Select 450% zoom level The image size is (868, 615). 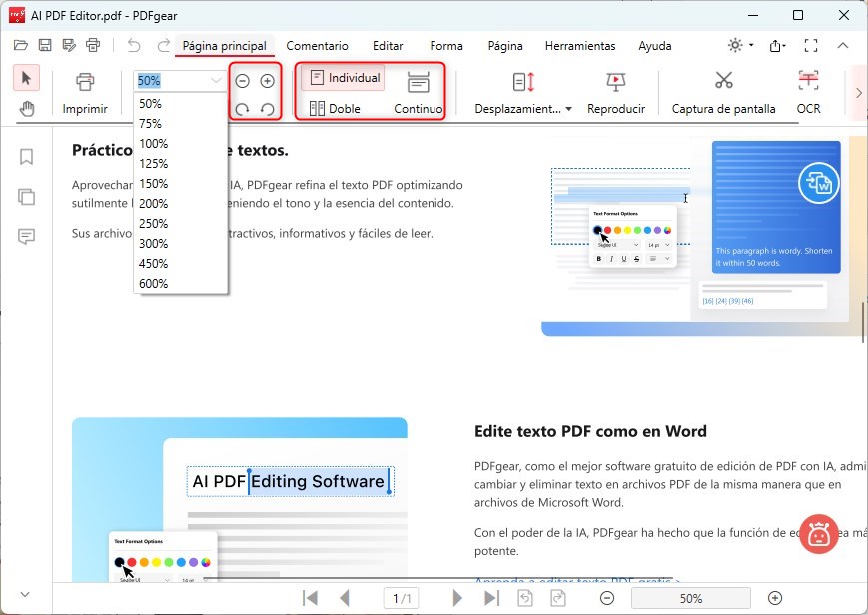pyautogui.click(x=181, y=263)
